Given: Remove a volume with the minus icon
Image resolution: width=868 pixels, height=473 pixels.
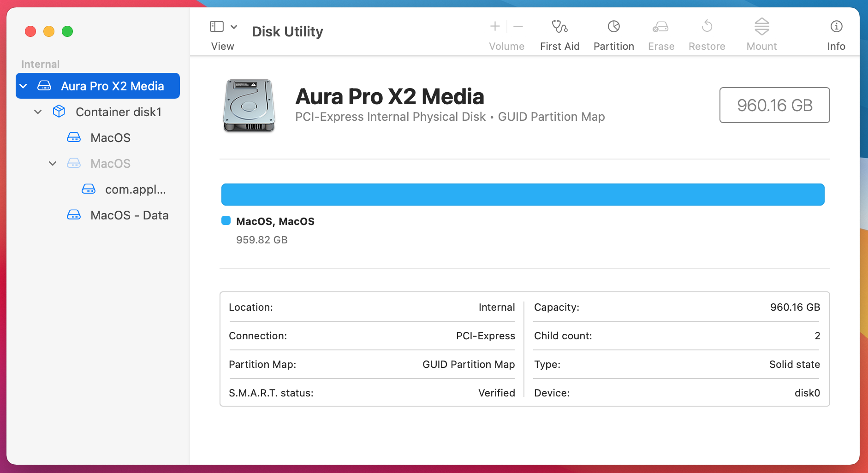Looking at the screenshot, I should click(x=518, y=26).
